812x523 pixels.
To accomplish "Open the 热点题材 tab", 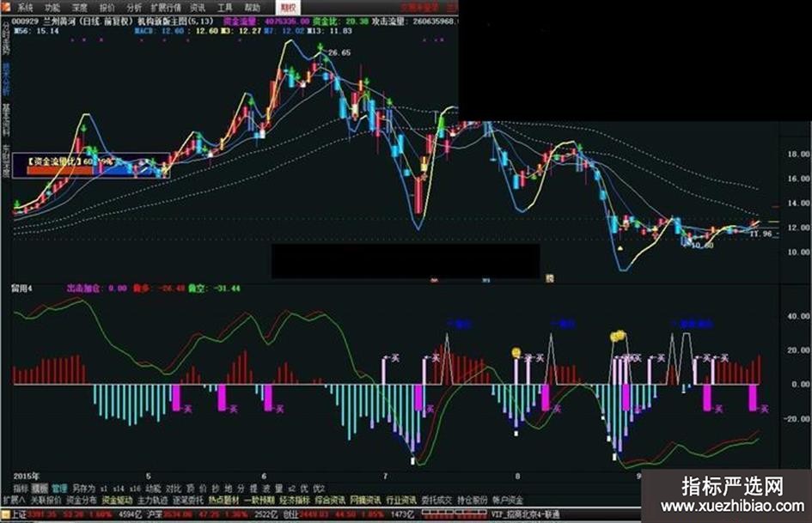I will (x=223, y=500).
